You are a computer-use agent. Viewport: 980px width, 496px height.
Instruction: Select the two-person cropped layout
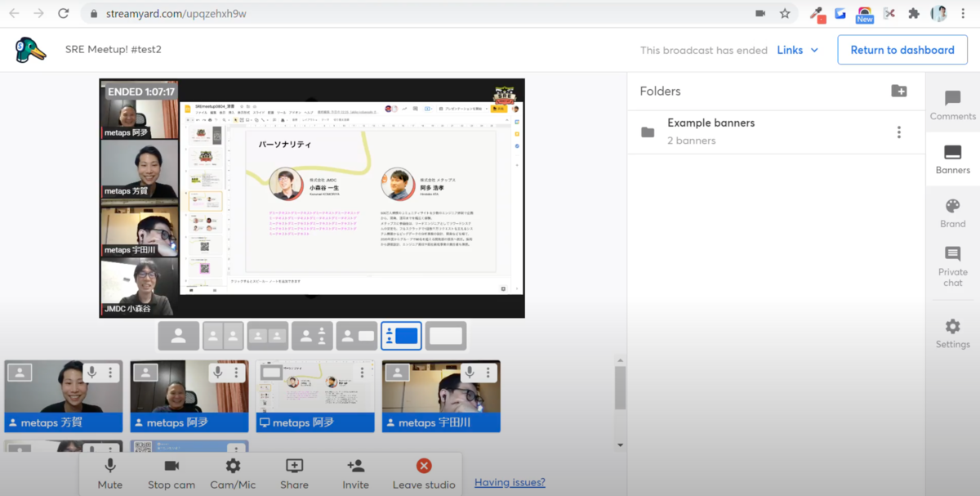223,336
